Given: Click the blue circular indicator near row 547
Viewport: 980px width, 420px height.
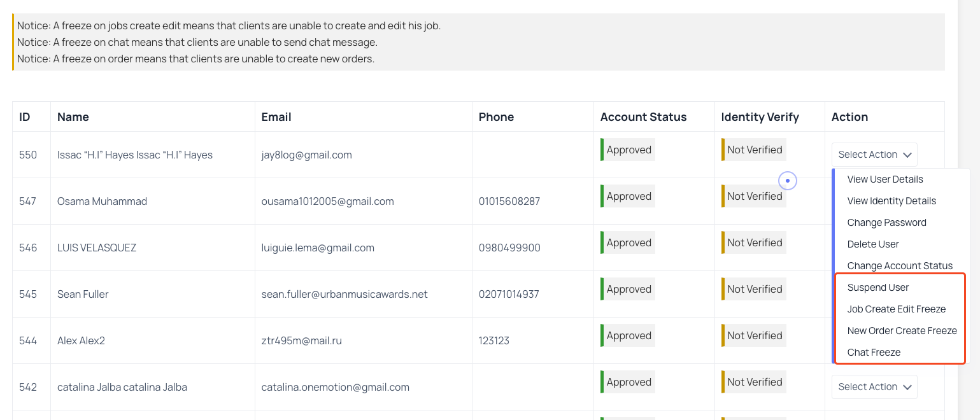Looking at the screenshot, I should 788,180.
